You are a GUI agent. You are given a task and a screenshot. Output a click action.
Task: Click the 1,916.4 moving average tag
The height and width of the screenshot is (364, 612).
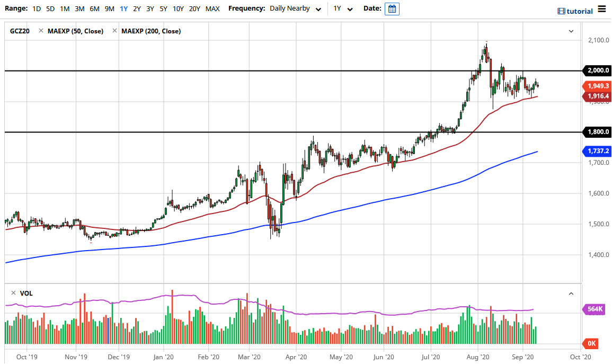(x=597, y=96)
